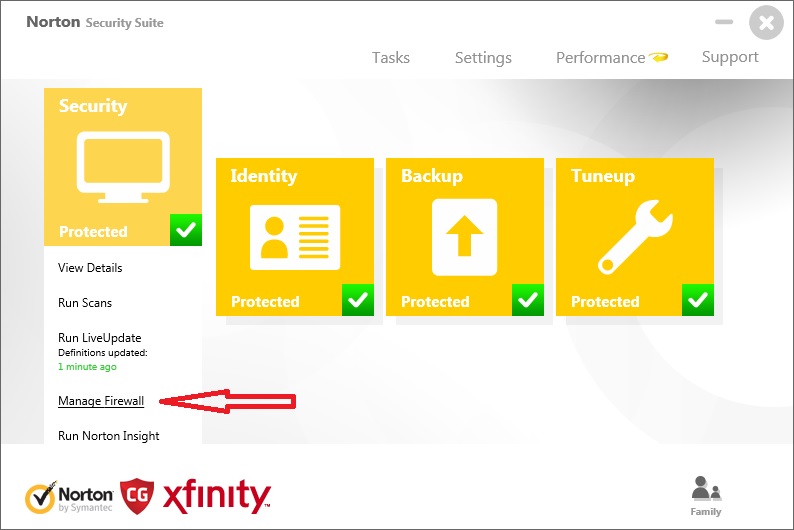Click the Backup Protected green checkmark
This screenshot has height=530, width=794.
pyautogui.click(x=527, y=300)
